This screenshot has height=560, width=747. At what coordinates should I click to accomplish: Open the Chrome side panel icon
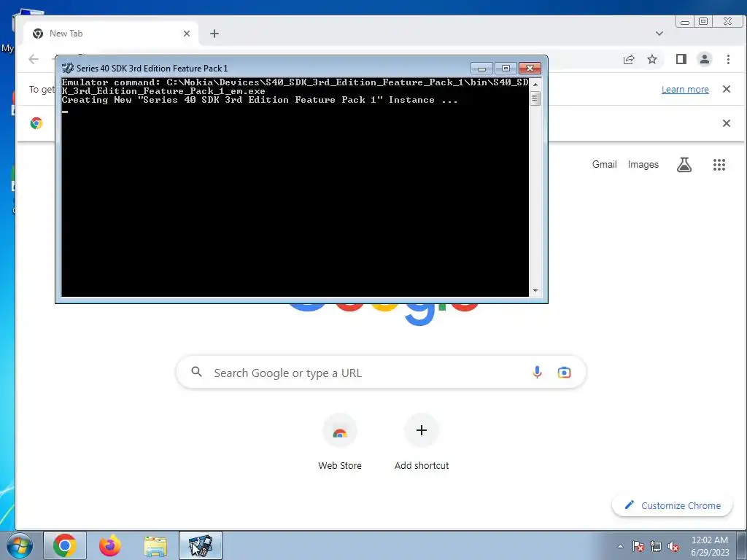point(681,59)
